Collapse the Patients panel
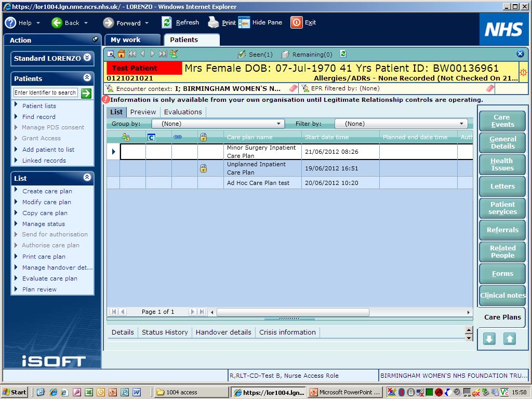 (87, 78)
